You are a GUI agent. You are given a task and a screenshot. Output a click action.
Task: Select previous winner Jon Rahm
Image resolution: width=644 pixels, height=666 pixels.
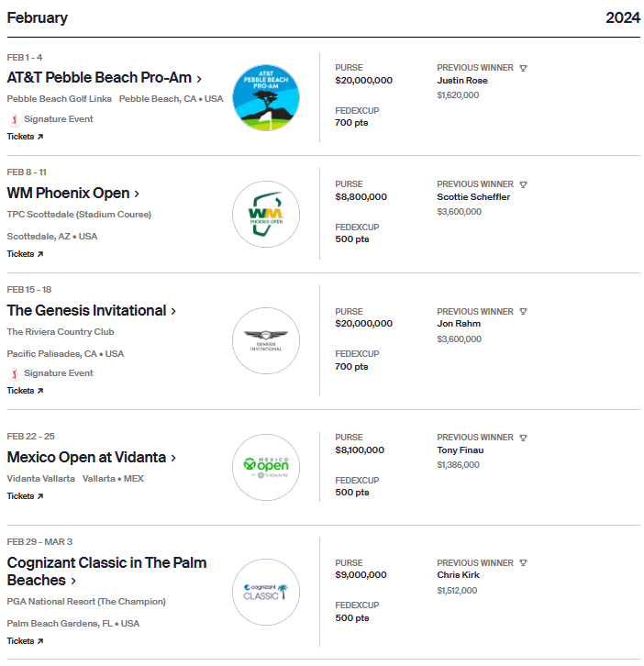click(x=459, y=324)
